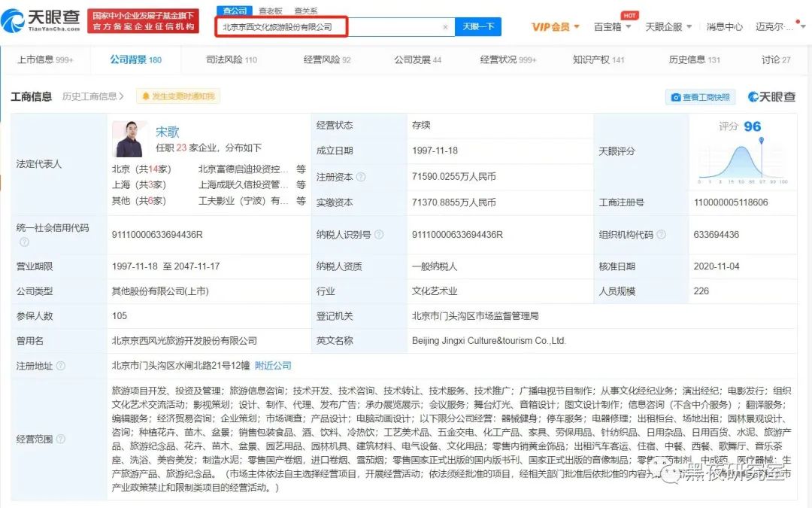812x508 pixels.
Task: Open the photo of legal representative 宋歌
Action: [129, 139]
